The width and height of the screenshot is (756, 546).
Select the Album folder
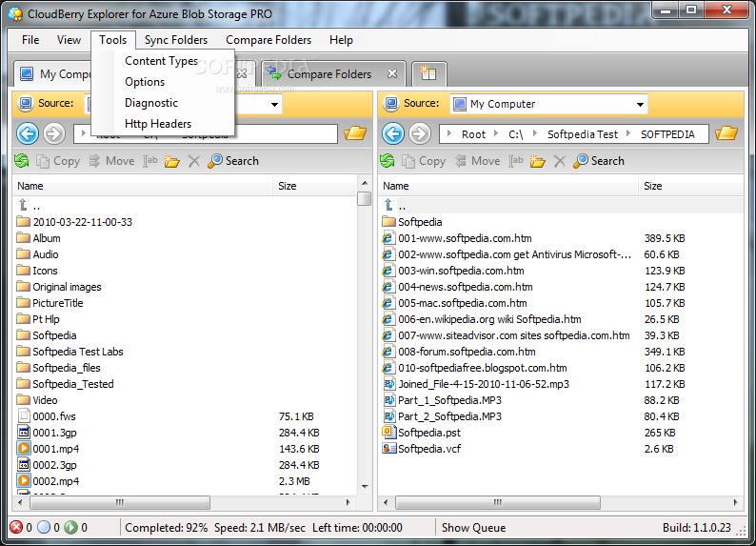[39, 238]
